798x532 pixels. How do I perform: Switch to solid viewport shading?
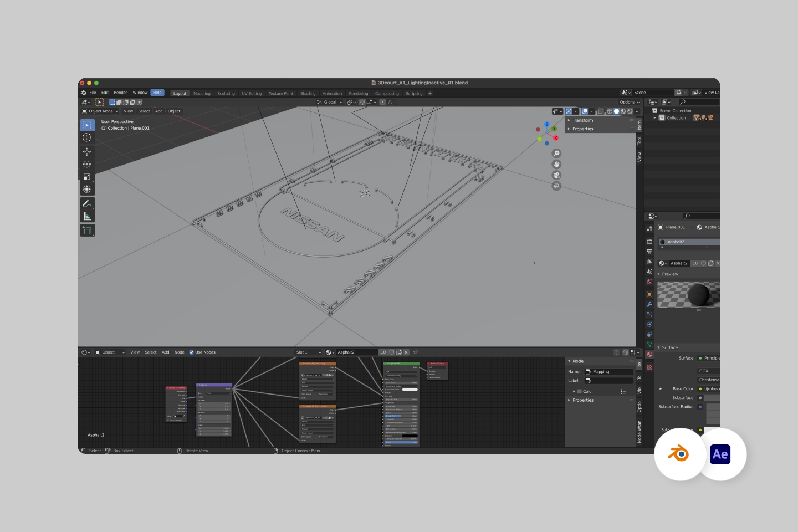coord(616,111)
